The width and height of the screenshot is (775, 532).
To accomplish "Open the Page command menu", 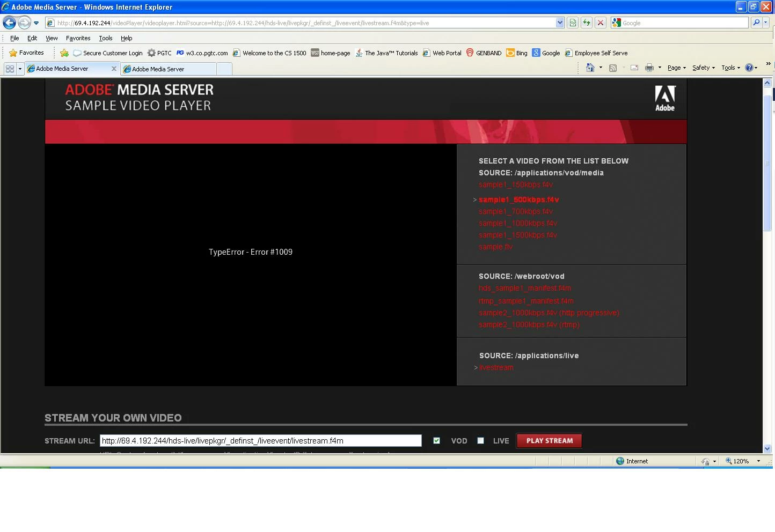I will point(677,68).
